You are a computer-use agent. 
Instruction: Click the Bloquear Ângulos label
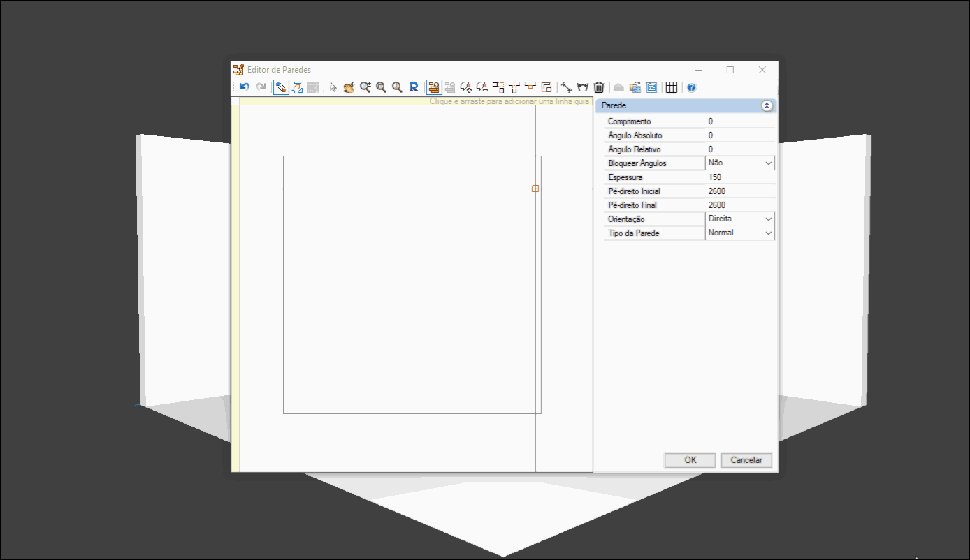pyautogui.click(x=637, y=163)
